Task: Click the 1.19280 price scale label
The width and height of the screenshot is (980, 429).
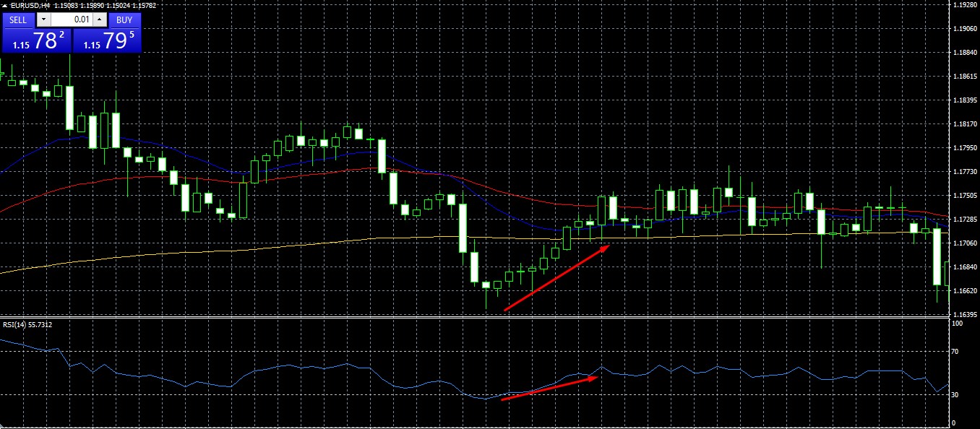Action: [965, 5]
